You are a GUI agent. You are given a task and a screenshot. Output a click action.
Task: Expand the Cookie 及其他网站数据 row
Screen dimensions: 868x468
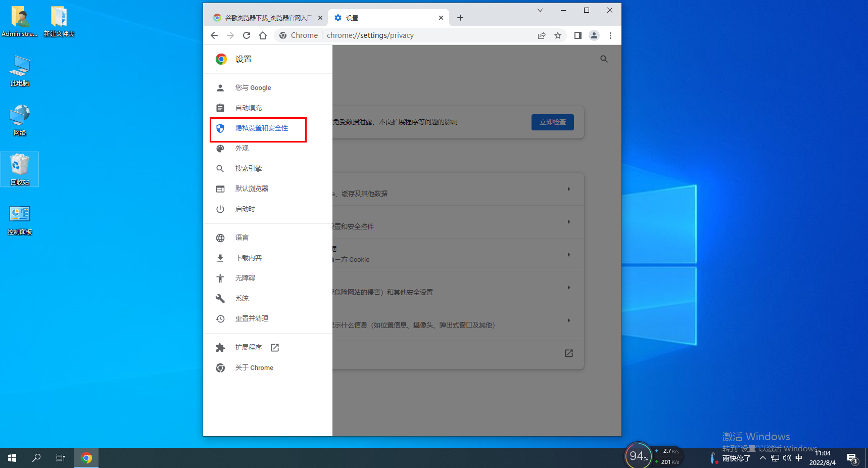pos(569,255)
